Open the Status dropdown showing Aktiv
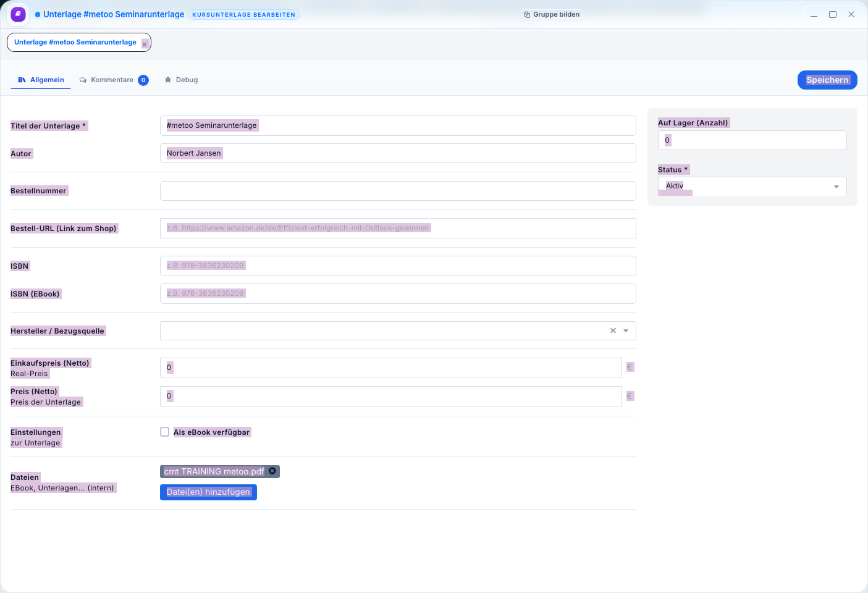The height and width of the screenshot is (593, 868). coord(751,187)
